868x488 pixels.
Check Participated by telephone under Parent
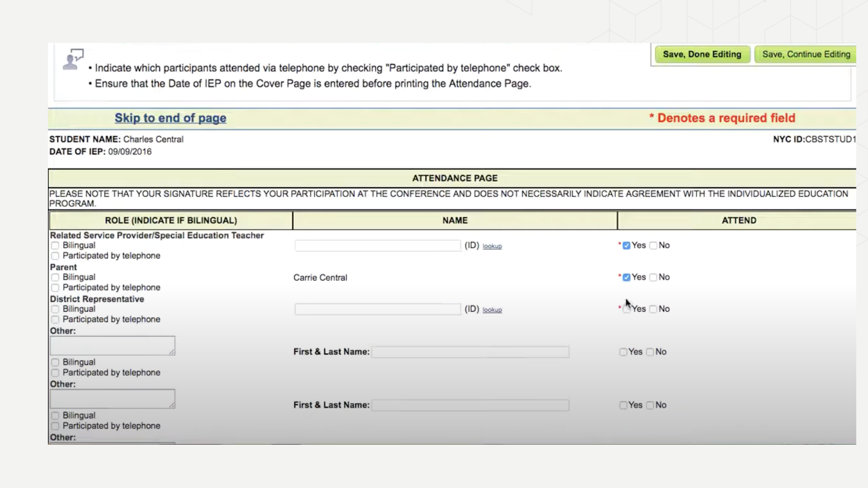point(55,288)
